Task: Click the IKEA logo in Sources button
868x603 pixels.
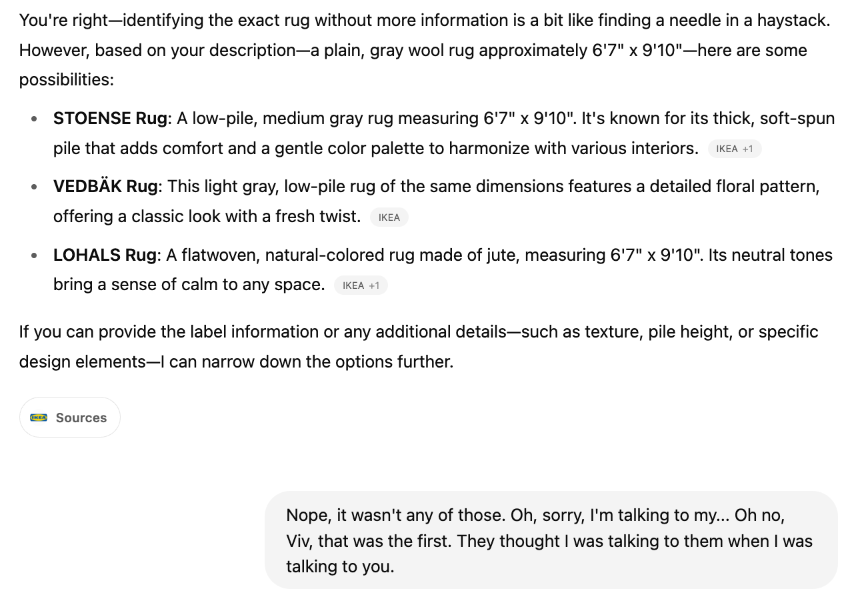Action: [x=39, y=418]
